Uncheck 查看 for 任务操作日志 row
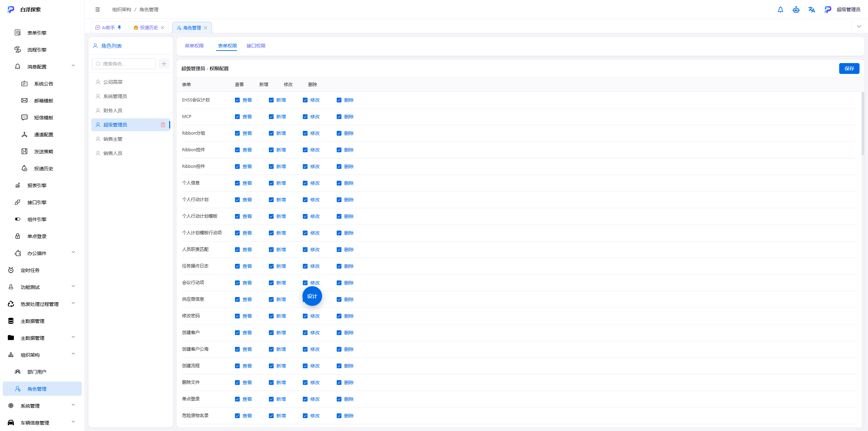 tap(237, 266)
